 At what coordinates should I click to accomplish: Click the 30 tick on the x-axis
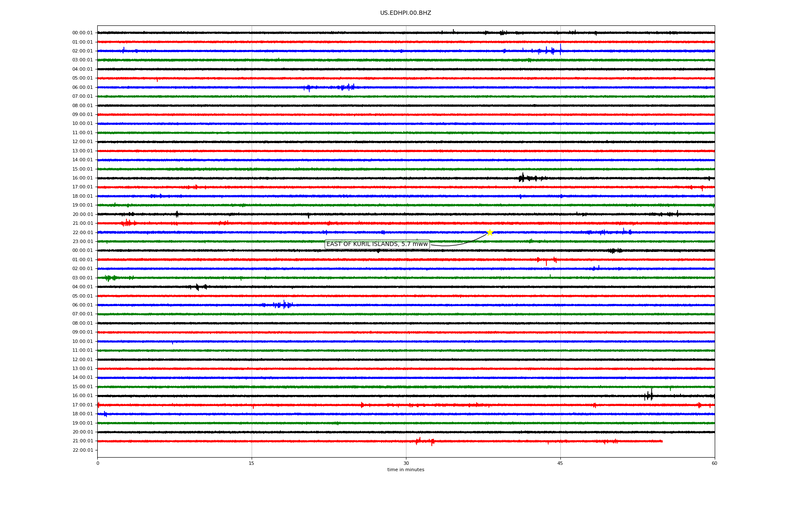tap(406, 463)
